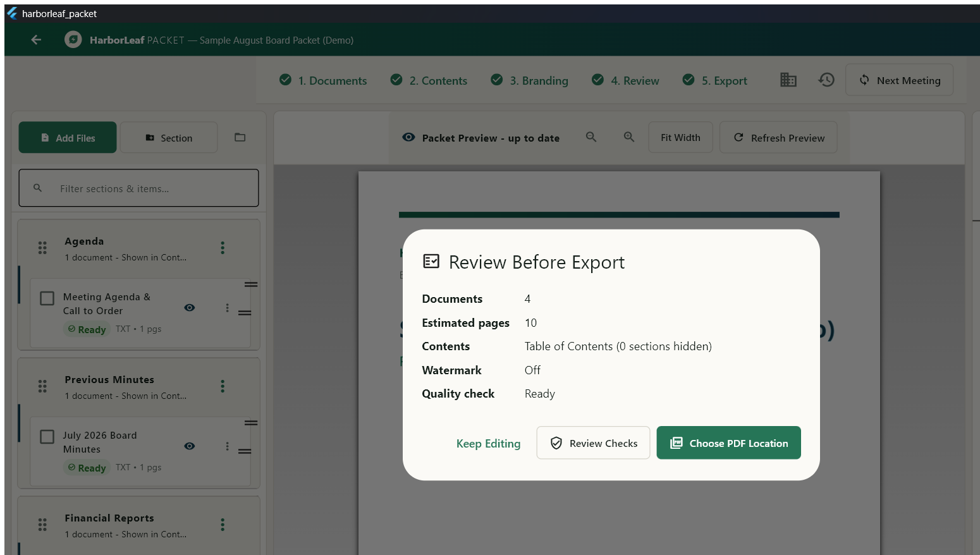The image size is (980, 555).
Task: Go to step 4. Review
Action: [x=625, y=80]
